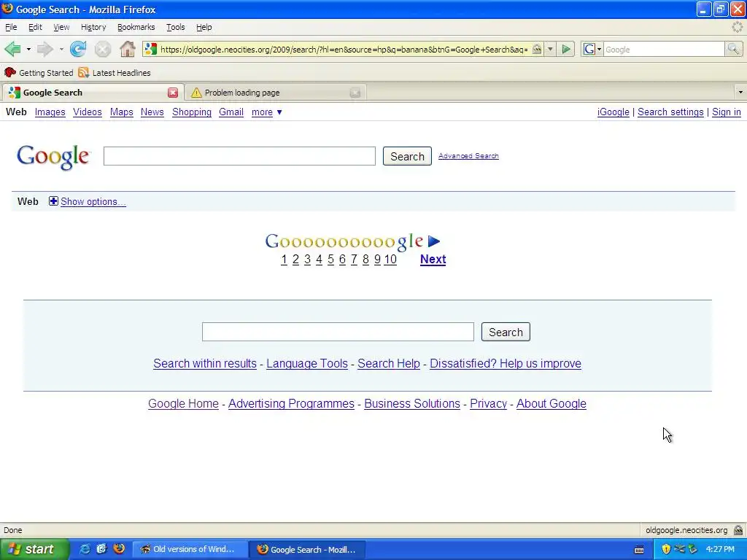Click the Stop loading icon
The image size is (747, 560).
tap(102, 49)
